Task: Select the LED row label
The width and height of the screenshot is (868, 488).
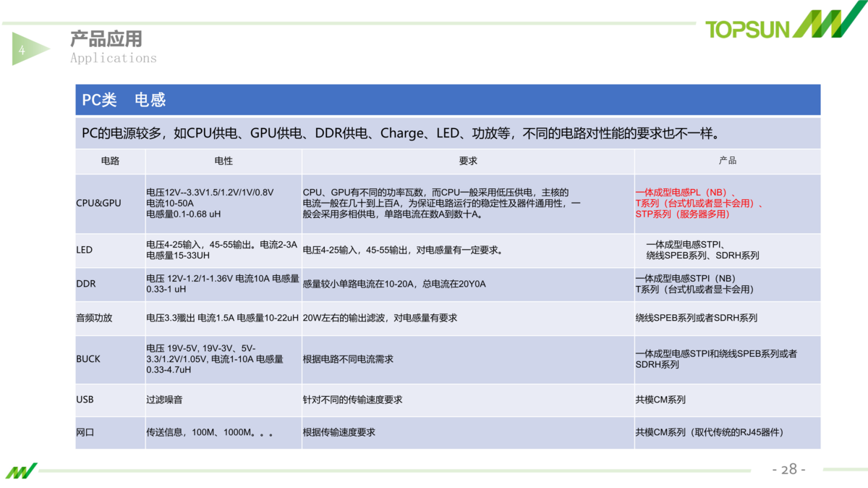Action: [85, 250]
